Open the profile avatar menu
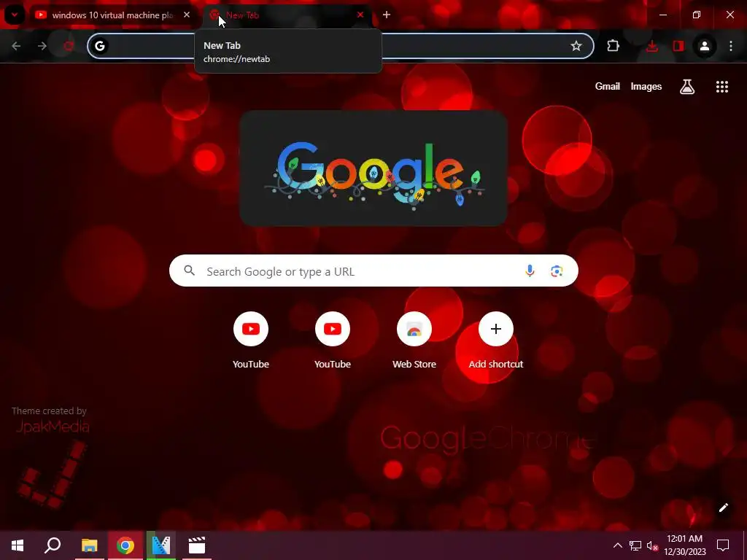 tap(705, 46)
